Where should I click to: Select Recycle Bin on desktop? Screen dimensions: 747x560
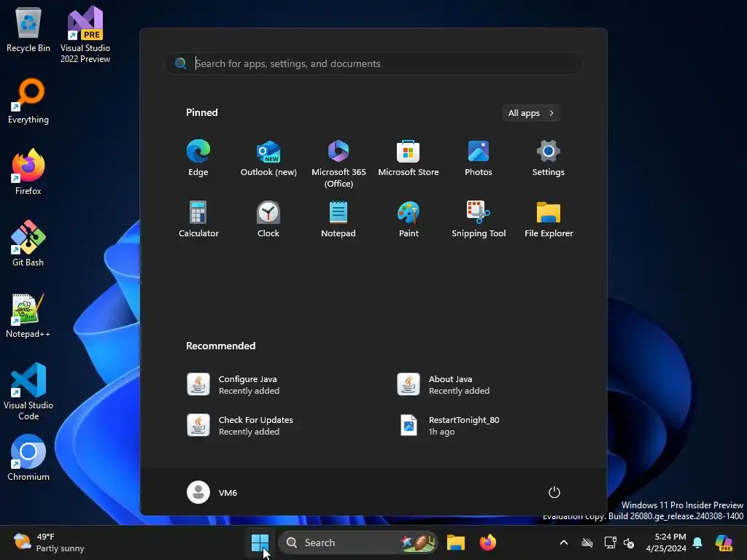tap(28, 30)
